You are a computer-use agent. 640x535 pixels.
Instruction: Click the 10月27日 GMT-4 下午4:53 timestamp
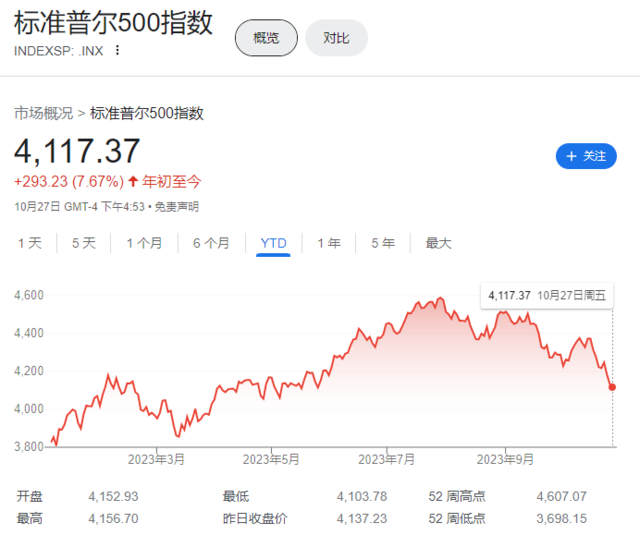(80, 207)
